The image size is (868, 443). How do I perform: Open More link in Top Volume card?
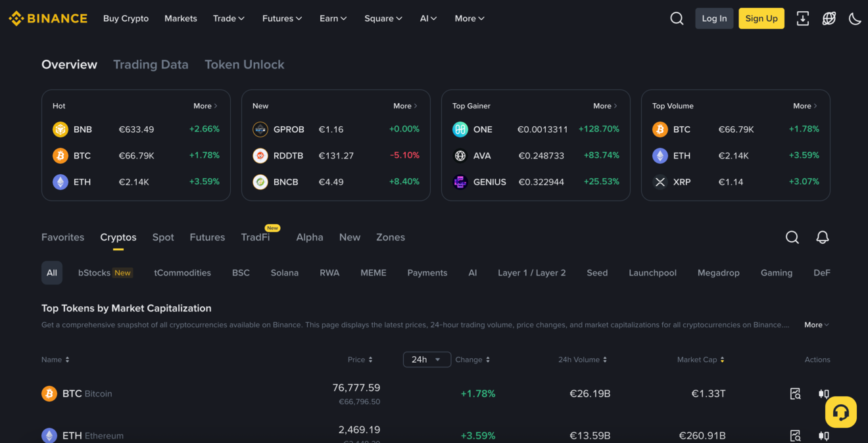coord(805,106)
